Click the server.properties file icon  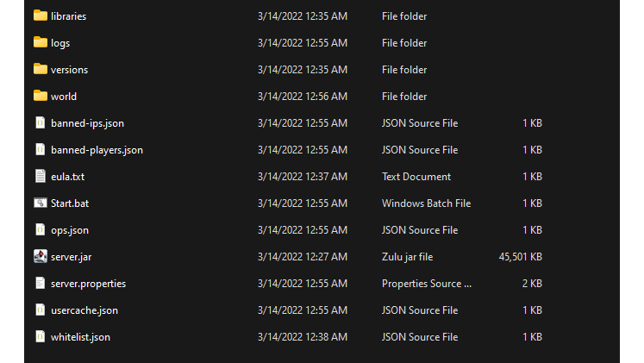pos(40,283)
